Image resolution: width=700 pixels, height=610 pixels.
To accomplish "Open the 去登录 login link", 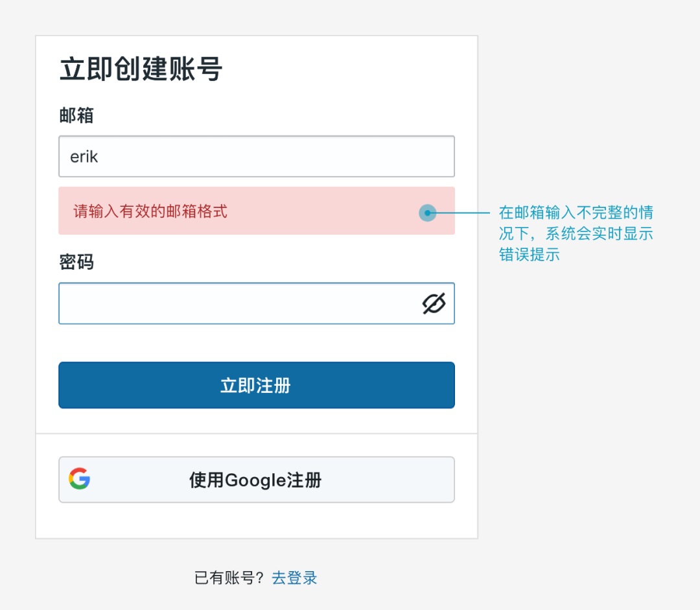I will click(294, 578).
